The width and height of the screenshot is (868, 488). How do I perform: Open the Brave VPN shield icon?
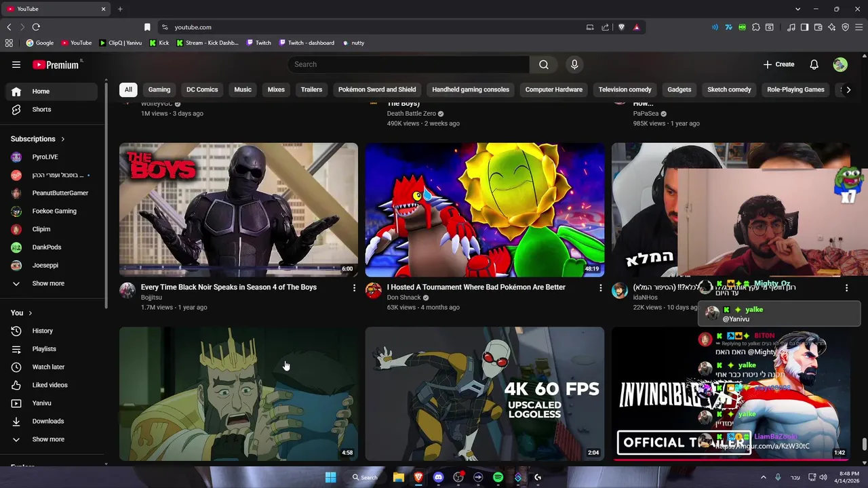(x=846, y=27)
